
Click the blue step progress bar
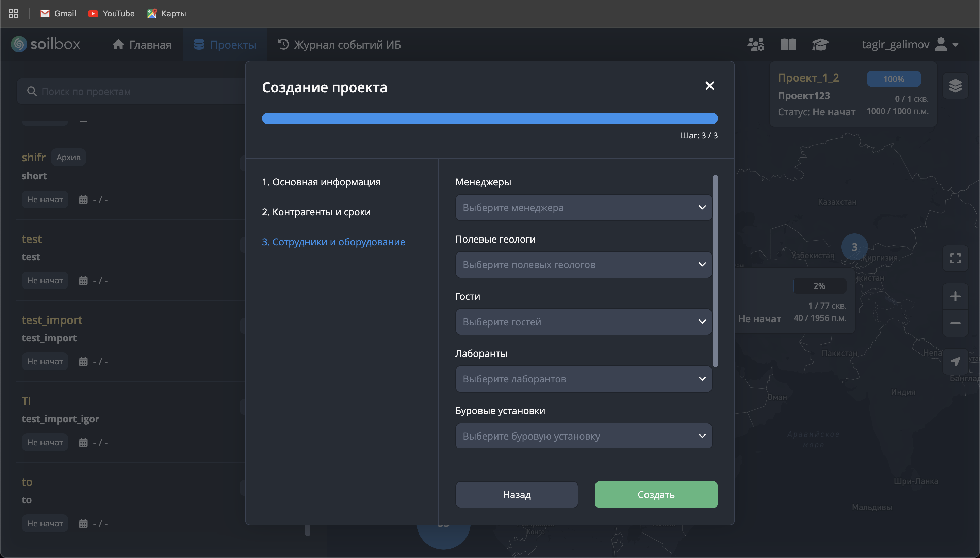(x=489, y=118)
